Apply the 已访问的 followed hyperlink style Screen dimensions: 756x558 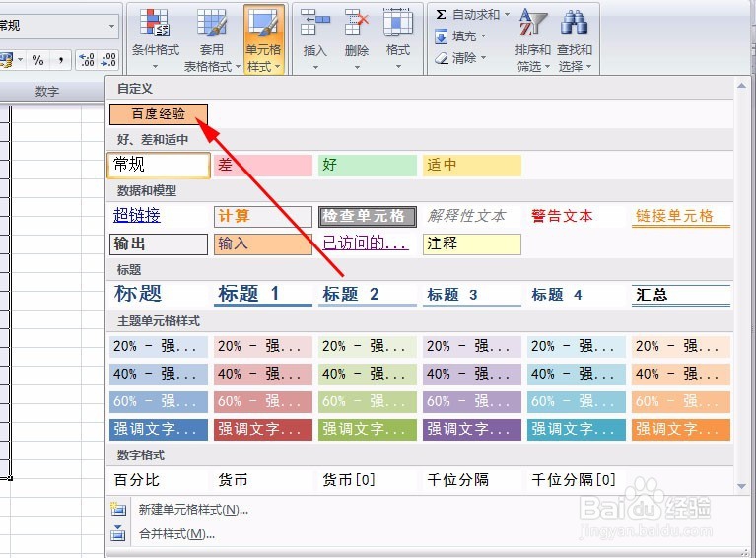368,244
